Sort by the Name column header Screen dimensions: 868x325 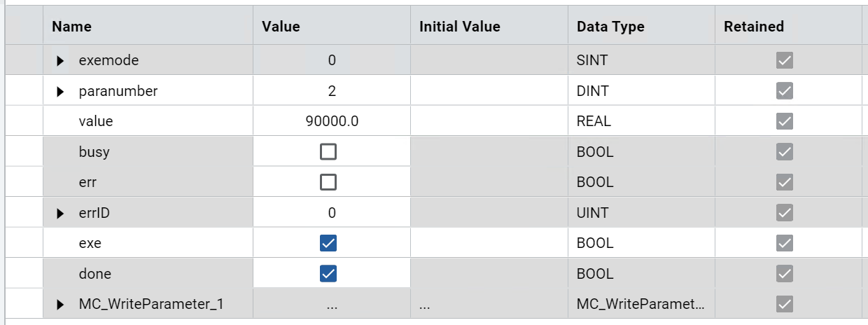(72, 27)
